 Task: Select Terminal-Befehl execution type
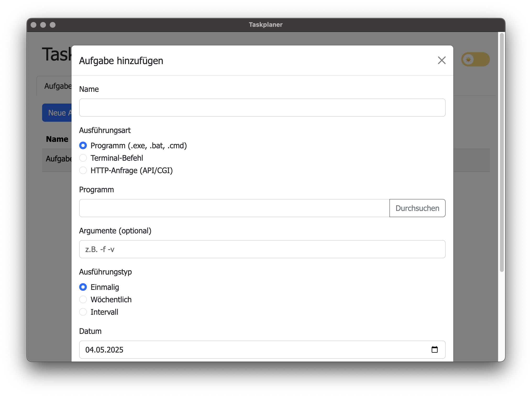coord(83,158)
